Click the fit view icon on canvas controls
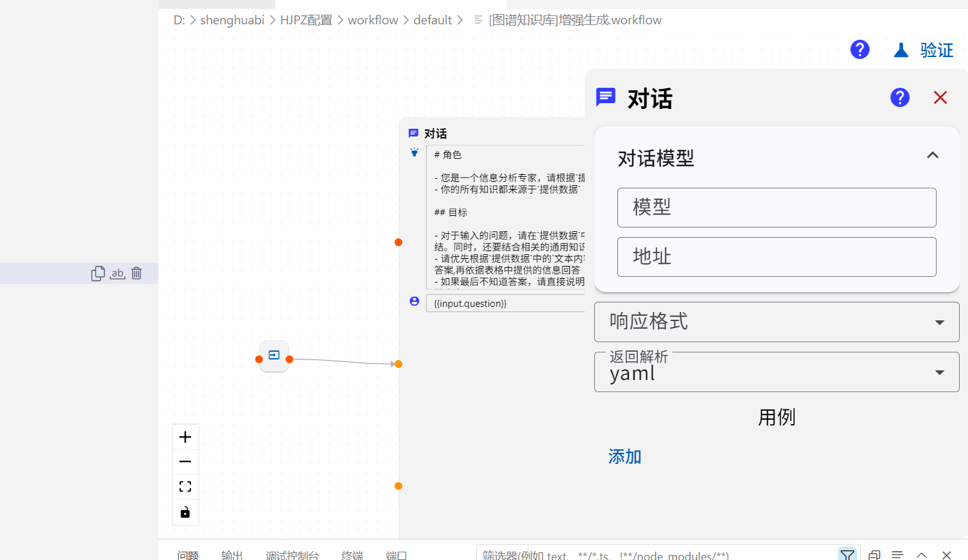The image size is (968, 560). click(x=185, y=487)
